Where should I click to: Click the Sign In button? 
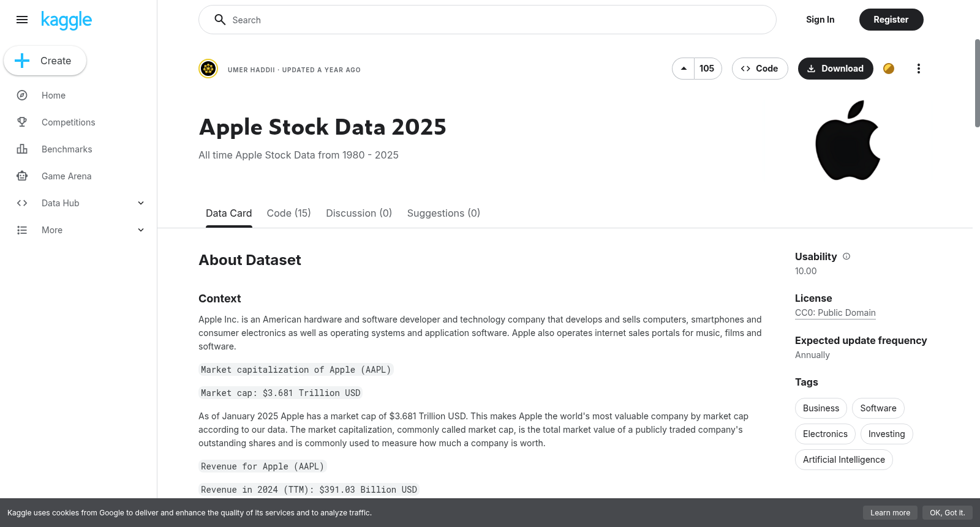(x=820, y=20)
